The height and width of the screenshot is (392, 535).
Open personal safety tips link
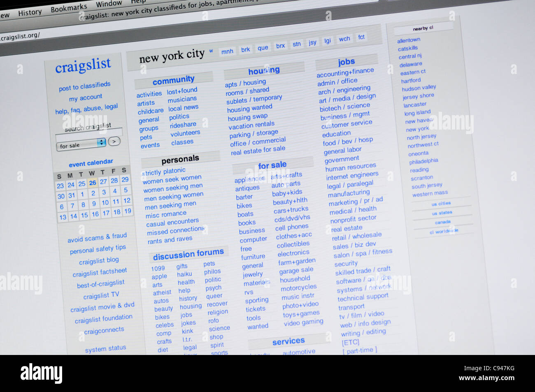pyautogui.click(x=98, y=249)
